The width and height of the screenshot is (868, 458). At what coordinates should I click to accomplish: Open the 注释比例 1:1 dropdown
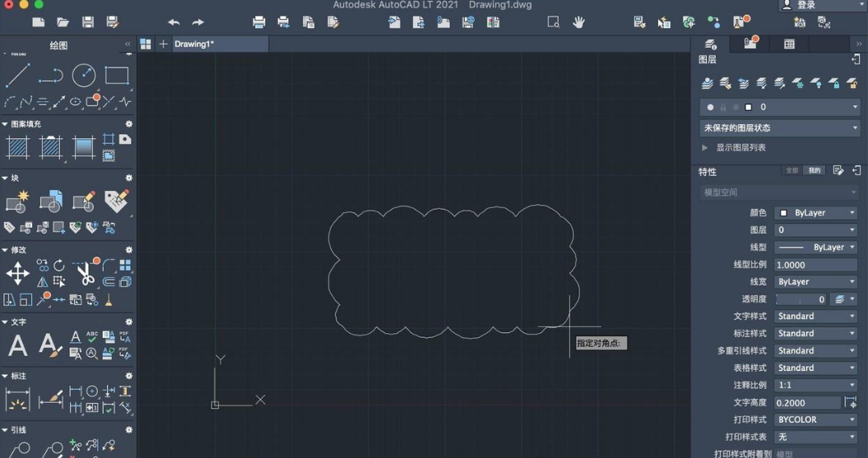click(816, 385)
